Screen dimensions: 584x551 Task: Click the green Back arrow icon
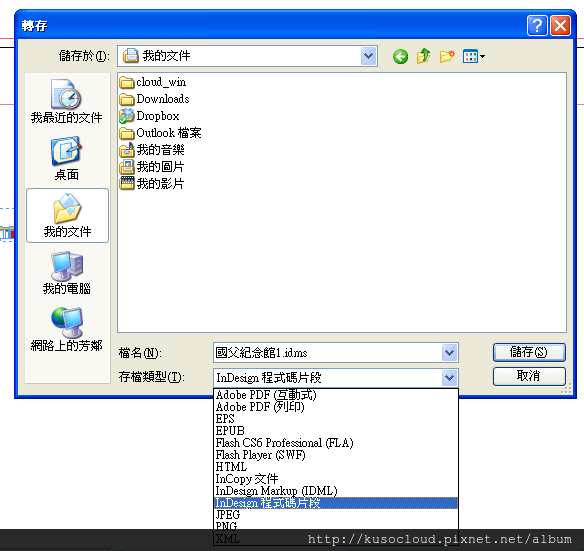tap(400, 57)
